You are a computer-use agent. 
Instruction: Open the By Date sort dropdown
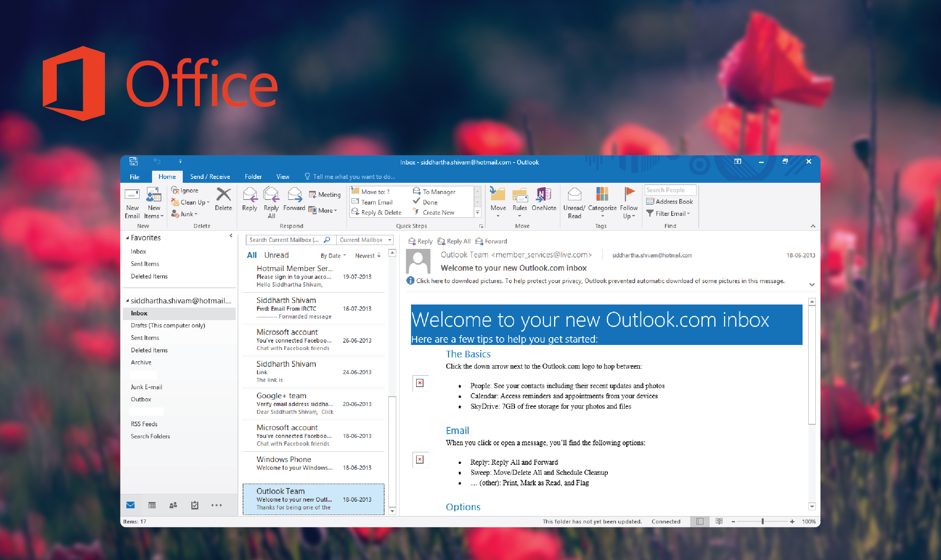pos(333,255)
